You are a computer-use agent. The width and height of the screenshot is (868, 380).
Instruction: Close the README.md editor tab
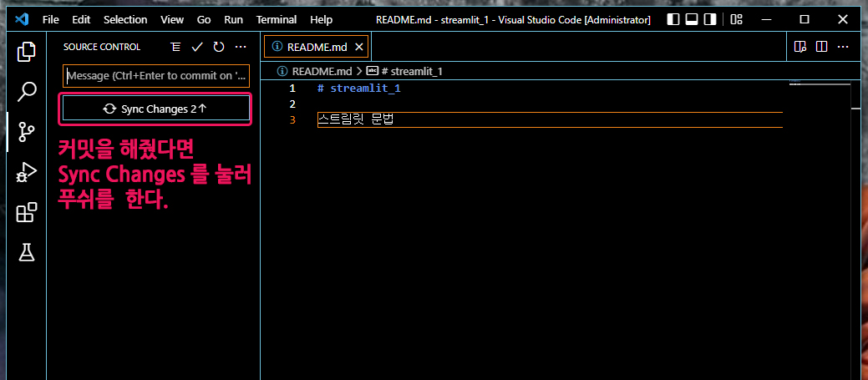coord(358,48)
